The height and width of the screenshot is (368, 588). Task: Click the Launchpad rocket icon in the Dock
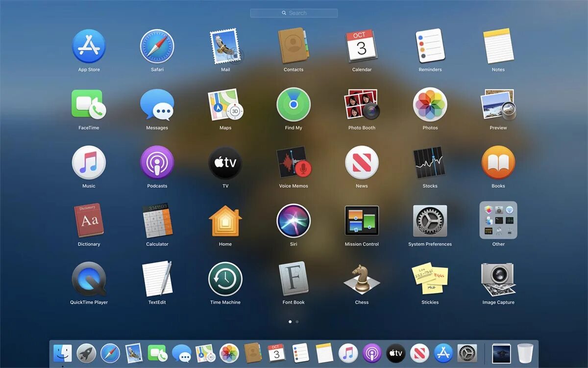[x=86, y=353]
